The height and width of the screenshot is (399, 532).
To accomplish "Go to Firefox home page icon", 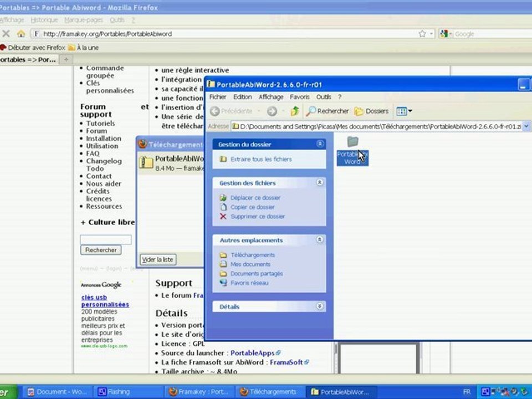I will coord(21,34).
